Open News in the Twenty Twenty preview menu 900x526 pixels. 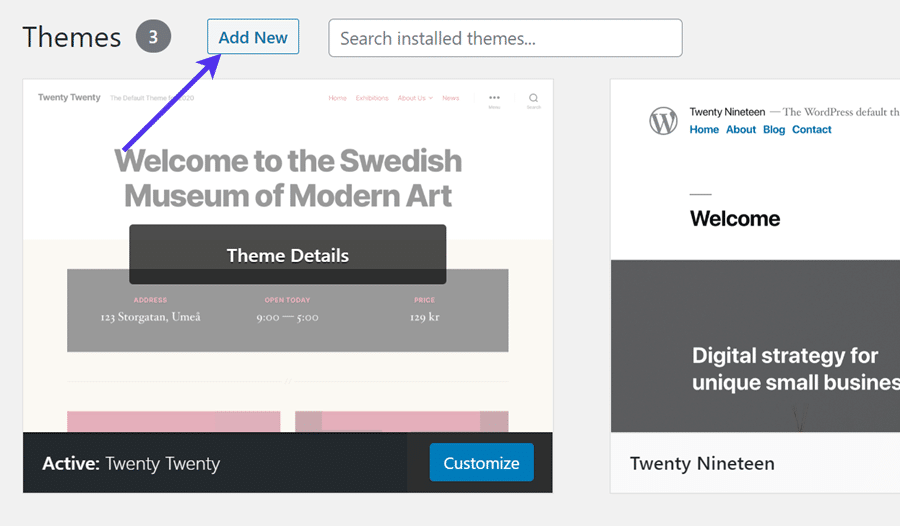pyautogui.click(x=451, y=98)
